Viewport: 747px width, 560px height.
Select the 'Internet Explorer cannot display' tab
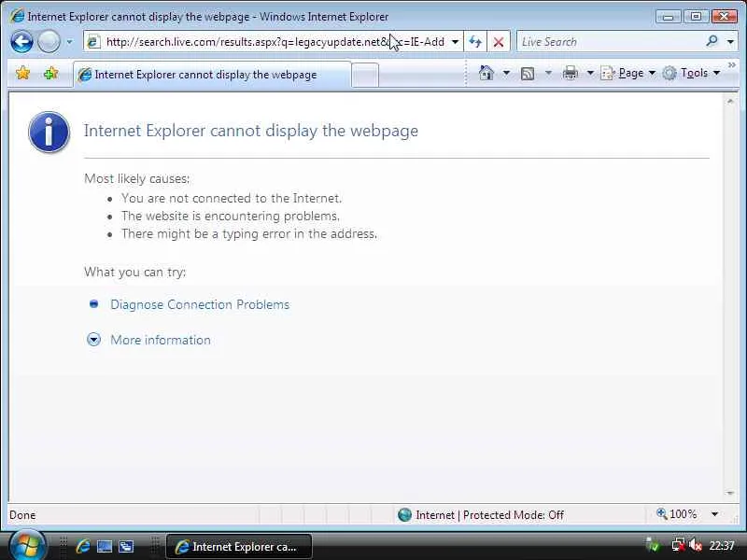click(213, 75)
